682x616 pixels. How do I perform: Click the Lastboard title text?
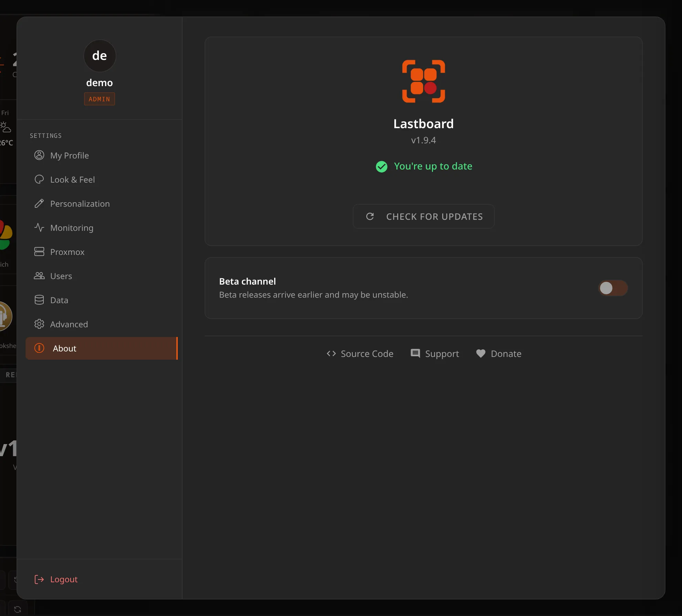coord(424,124)
